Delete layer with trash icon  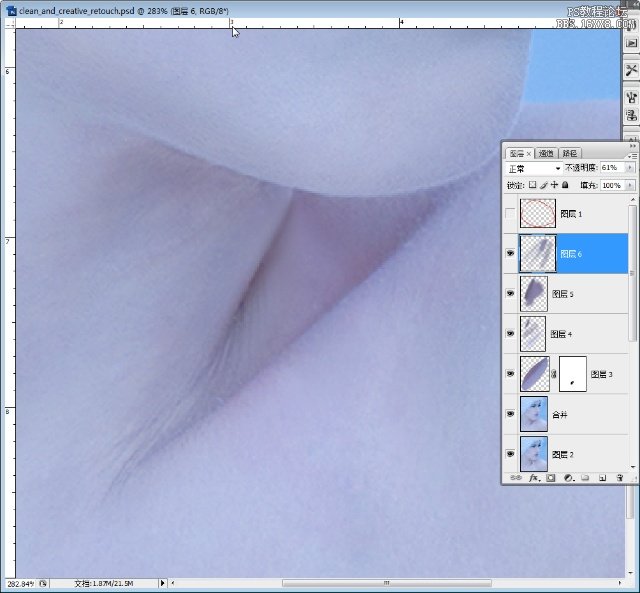[x=620, y=478]
